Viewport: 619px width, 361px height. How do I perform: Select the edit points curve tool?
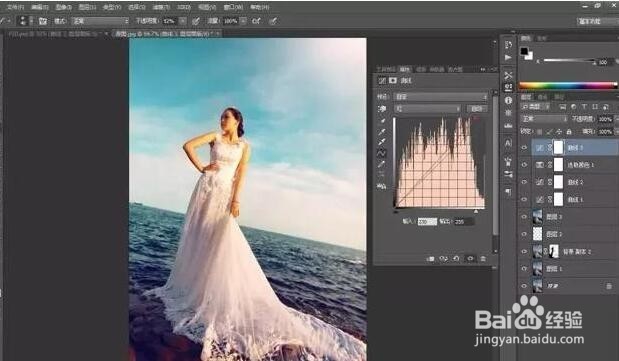[x=382, y=153]
